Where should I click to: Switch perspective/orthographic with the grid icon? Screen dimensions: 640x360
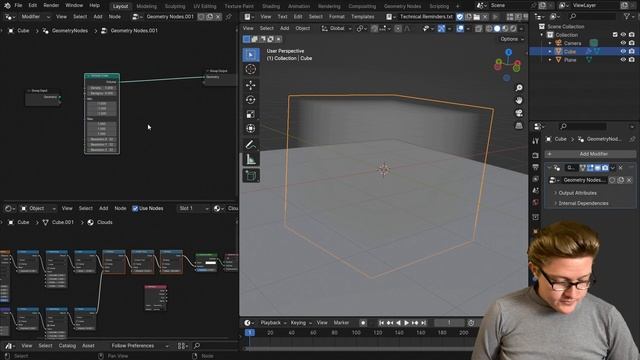tap(519, 126)
